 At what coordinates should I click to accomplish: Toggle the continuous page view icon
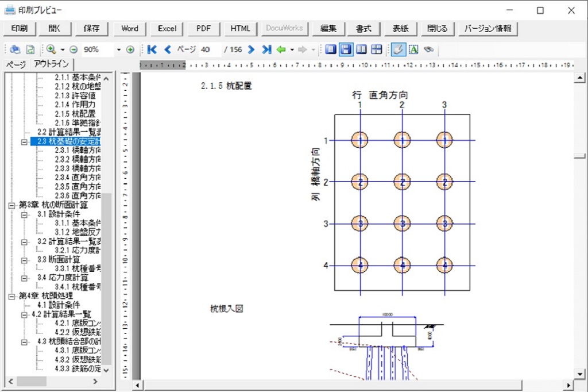[346, 49]
